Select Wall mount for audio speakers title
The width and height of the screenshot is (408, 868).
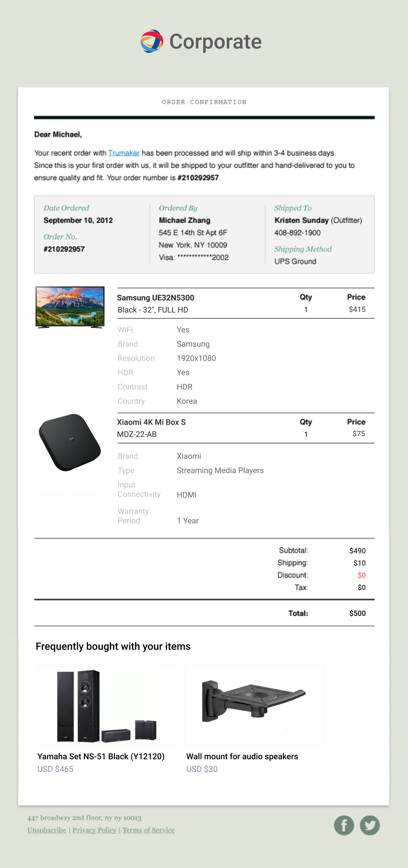[x=242, y=756]
